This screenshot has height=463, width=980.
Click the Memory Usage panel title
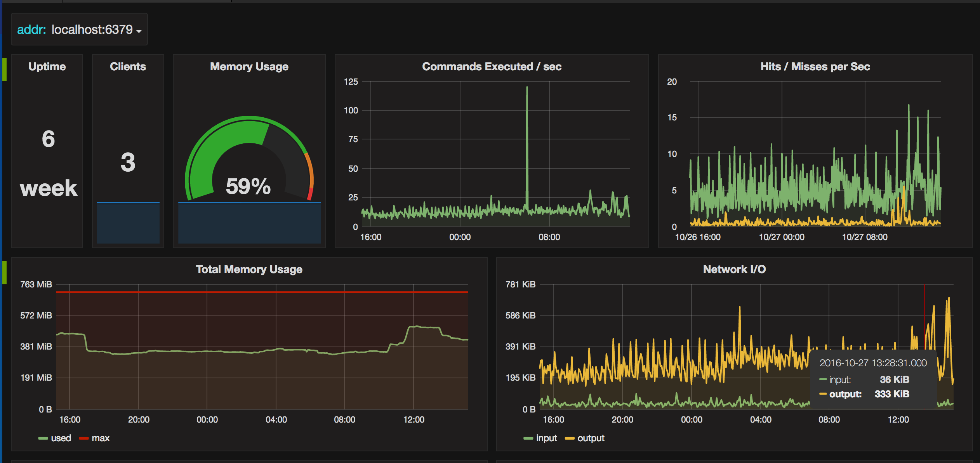click(249, 67)
